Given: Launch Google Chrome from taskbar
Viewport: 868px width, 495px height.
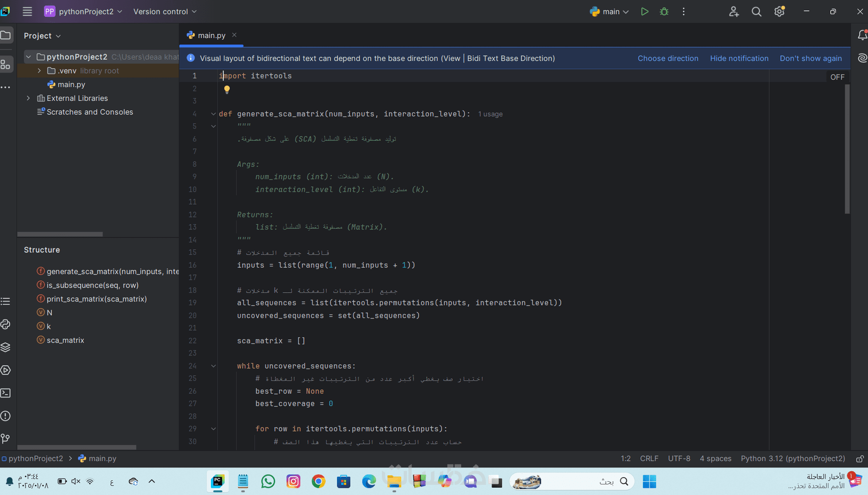Looking at the screenshot, I should [319, 481].
